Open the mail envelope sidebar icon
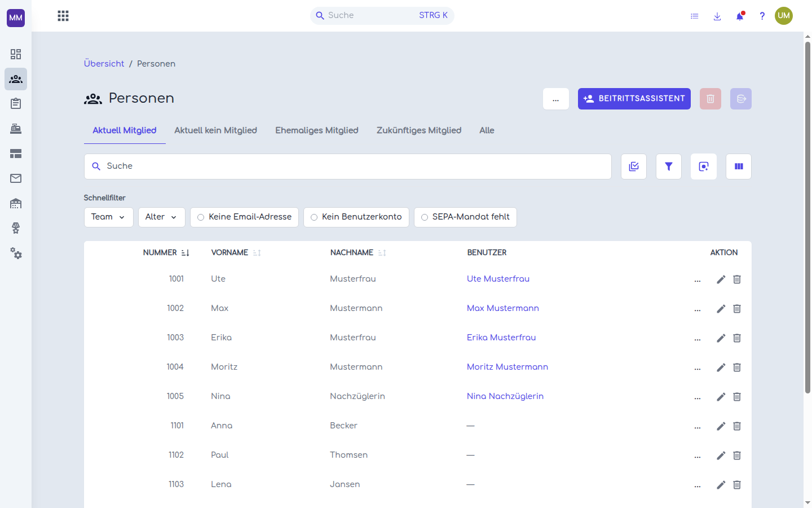The image size is (812, 508). coord(16,178)
